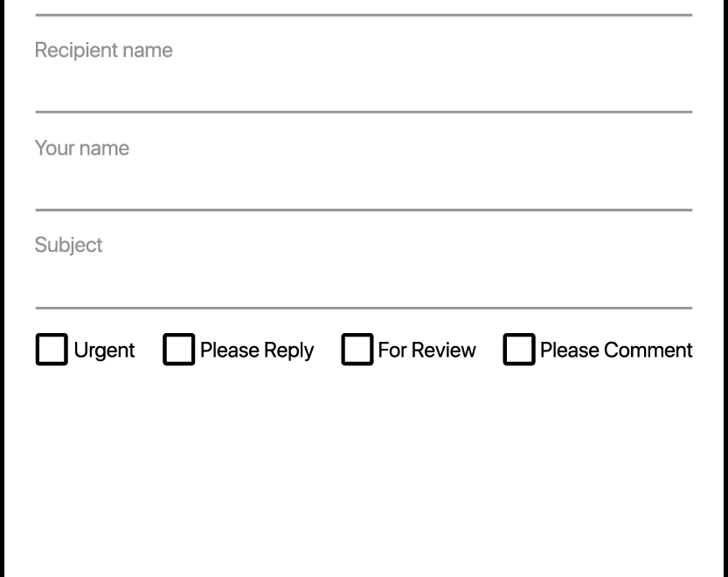Click the For Review label text
Viewport: 728px width, 577px height.
coord(426,350)
